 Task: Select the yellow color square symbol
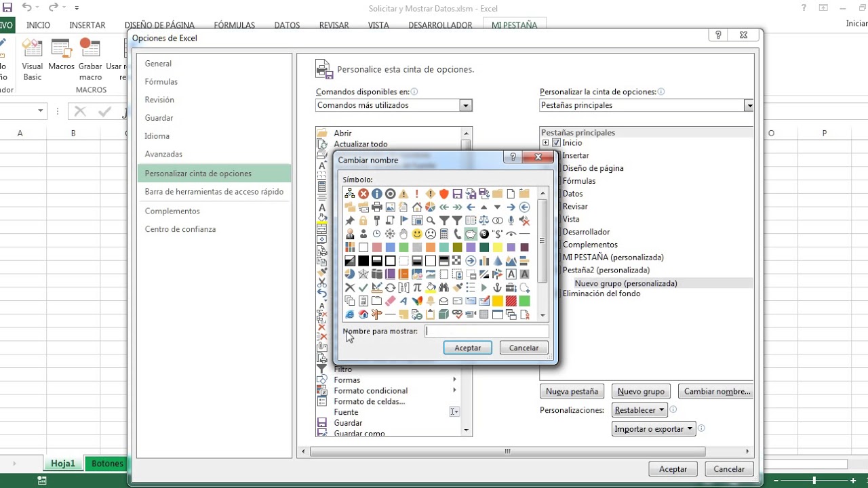point(498,247)
